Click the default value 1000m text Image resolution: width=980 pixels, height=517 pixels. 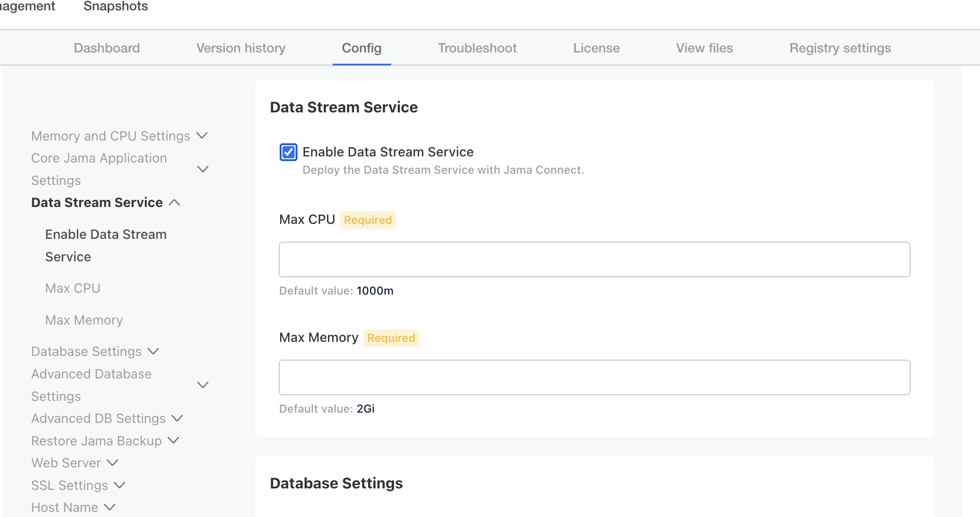[375, 291]
